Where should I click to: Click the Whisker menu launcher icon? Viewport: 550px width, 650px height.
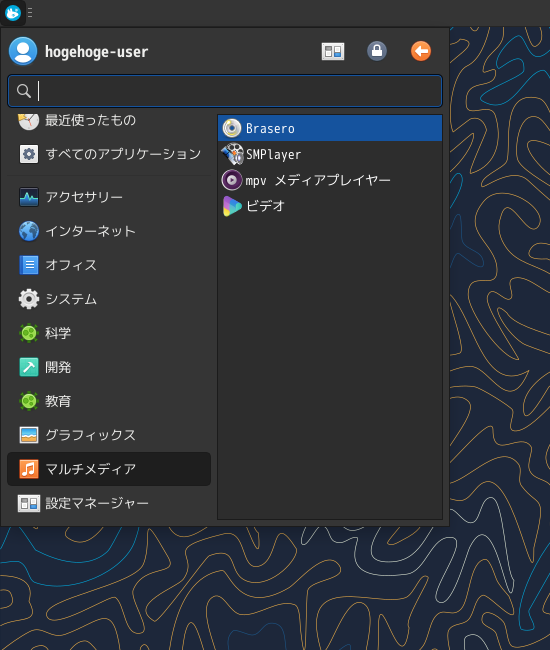point(13,13)
